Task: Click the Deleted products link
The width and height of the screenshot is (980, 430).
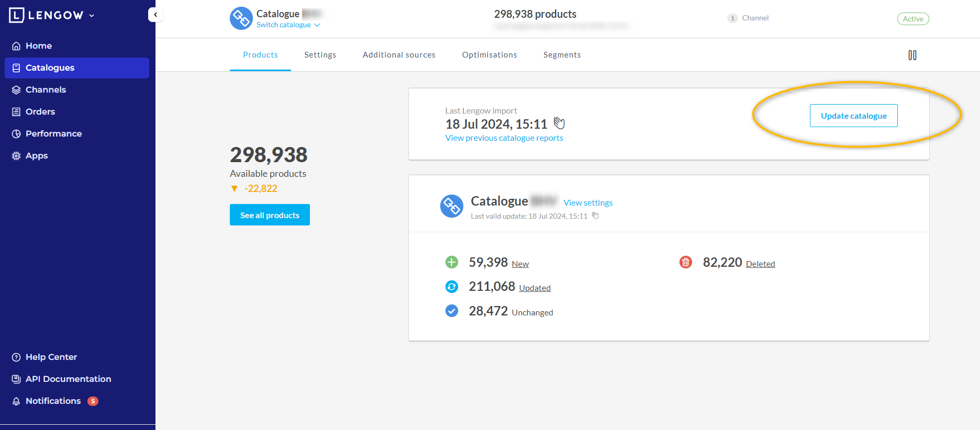Action: [760, 264]
